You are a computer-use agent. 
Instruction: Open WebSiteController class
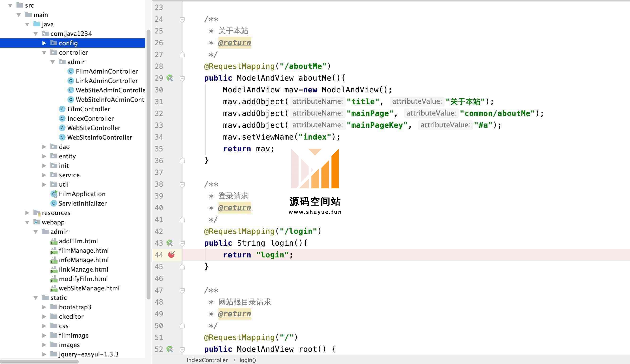pos(90,128)
